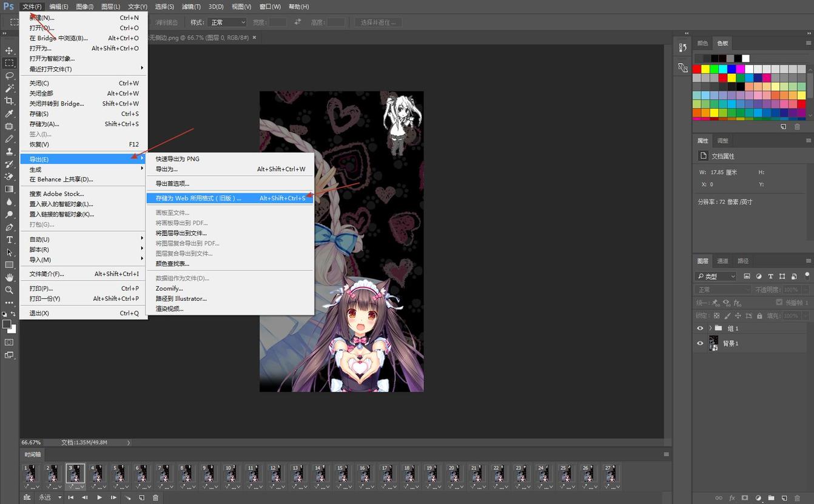
Task: Hide the 组 1 layer group
Action: 700,328
